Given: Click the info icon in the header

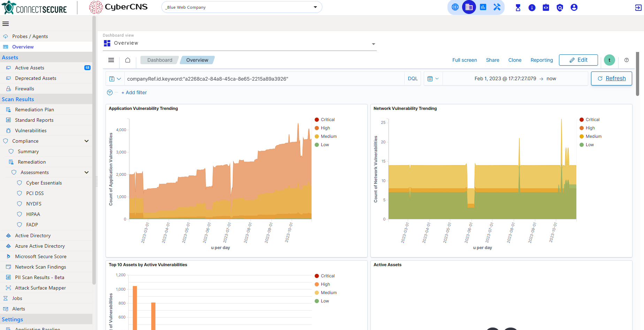Looking at the screenshot, I should [532, 7].
